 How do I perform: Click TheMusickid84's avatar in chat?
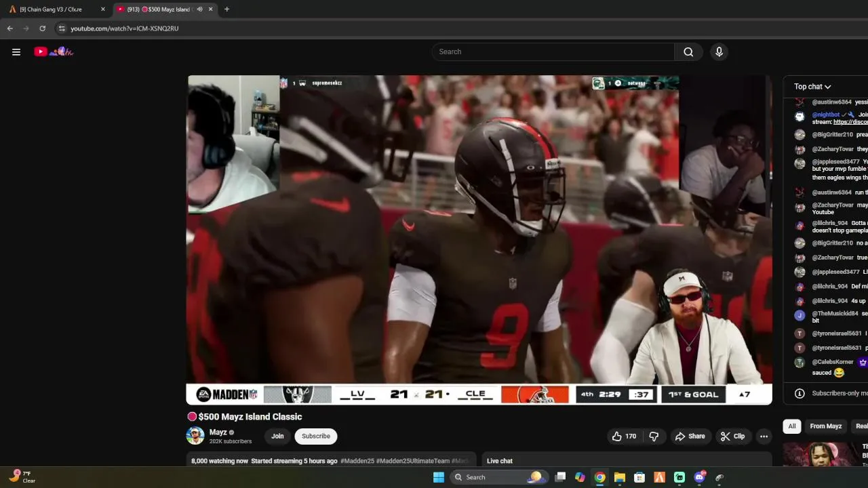point(800,315)
